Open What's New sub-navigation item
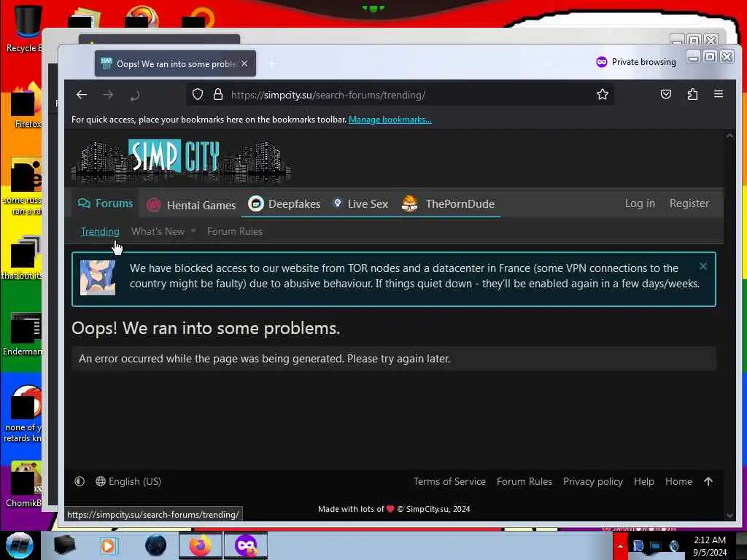Image resolution: width=747 pixels, height=560 pixels. point(158,231)
